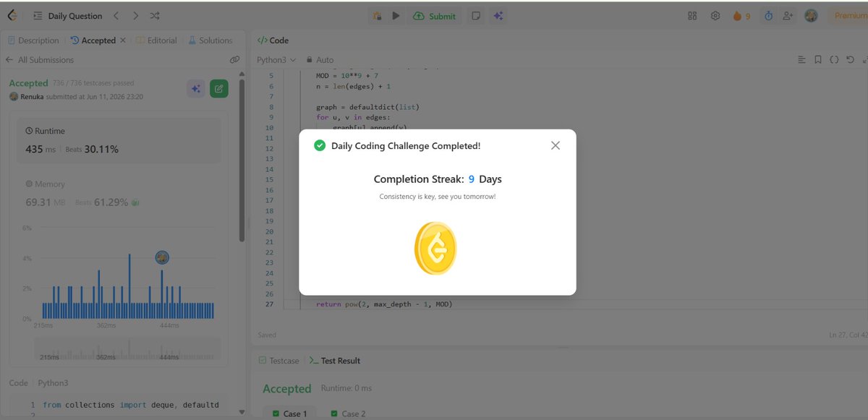Select Case 2 in the test results
868x420 pixels.
click(349, 413)
